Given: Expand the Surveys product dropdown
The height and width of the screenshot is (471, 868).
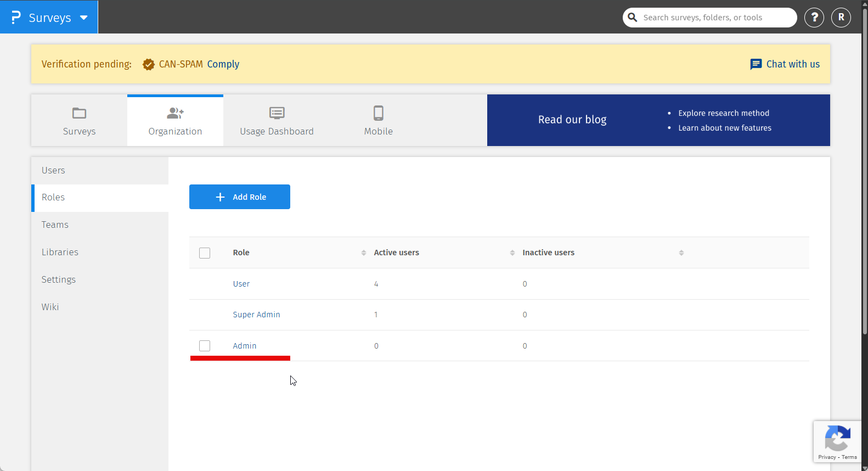Looking at the screenshot, I should 84,18.
